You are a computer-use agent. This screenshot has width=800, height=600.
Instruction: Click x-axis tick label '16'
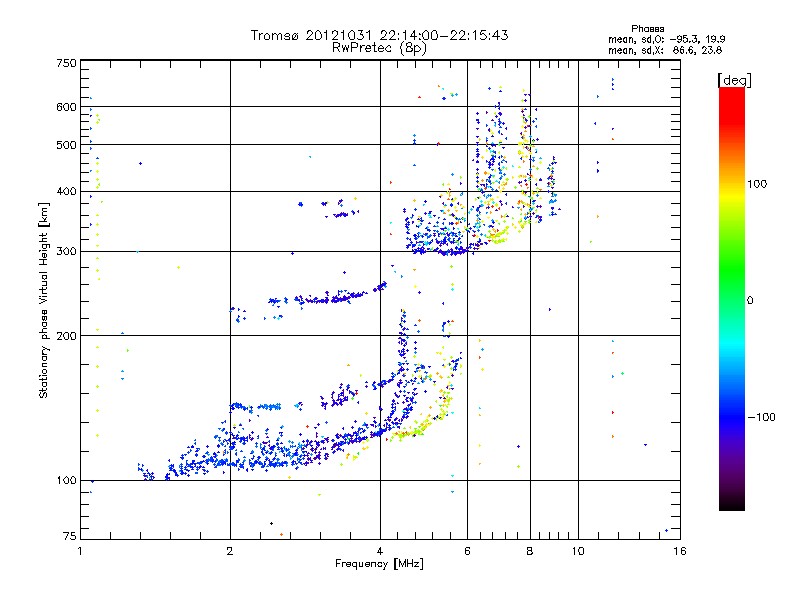680,551
